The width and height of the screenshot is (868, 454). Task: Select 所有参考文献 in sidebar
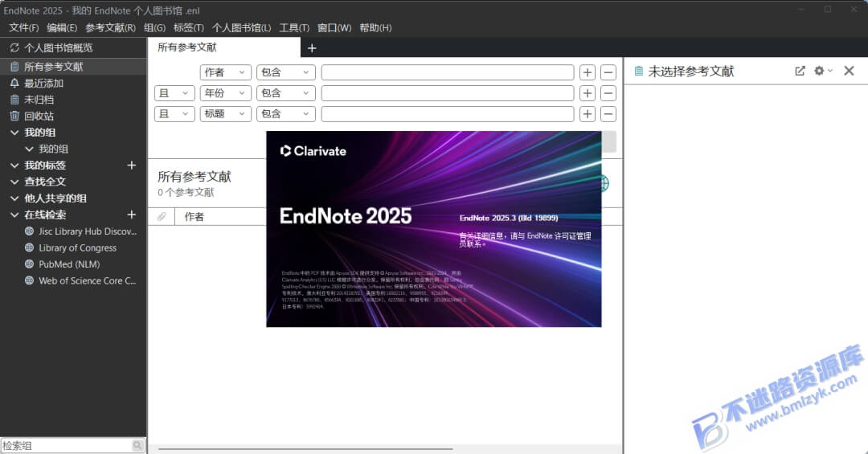73,67
